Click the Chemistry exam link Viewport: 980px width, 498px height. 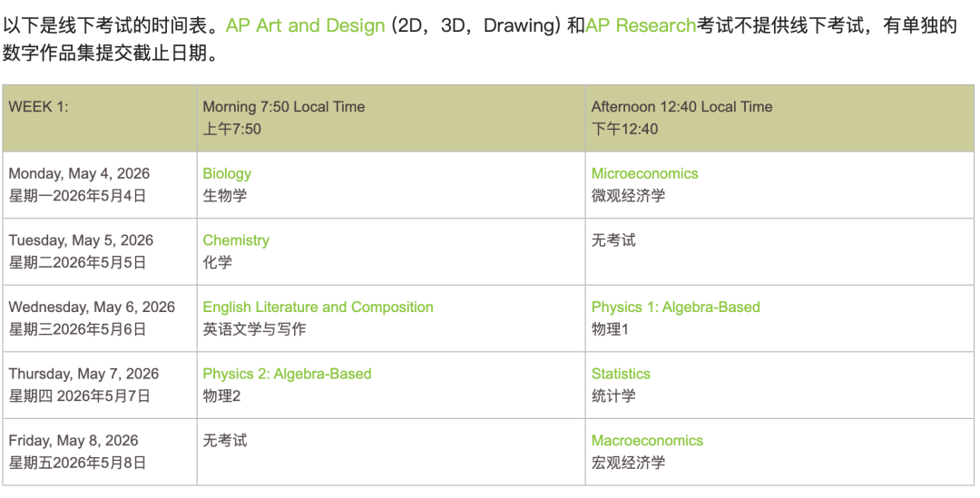click(x=236, y=240)
